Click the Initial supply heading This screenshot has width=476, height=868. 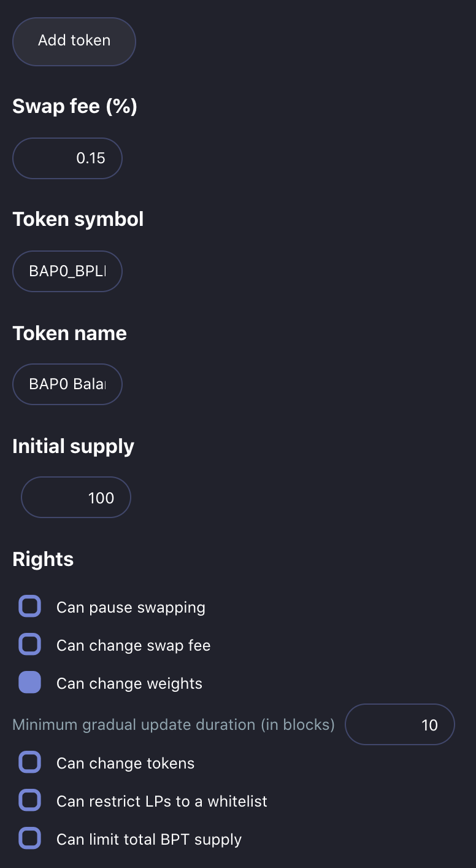click(73, 446)
